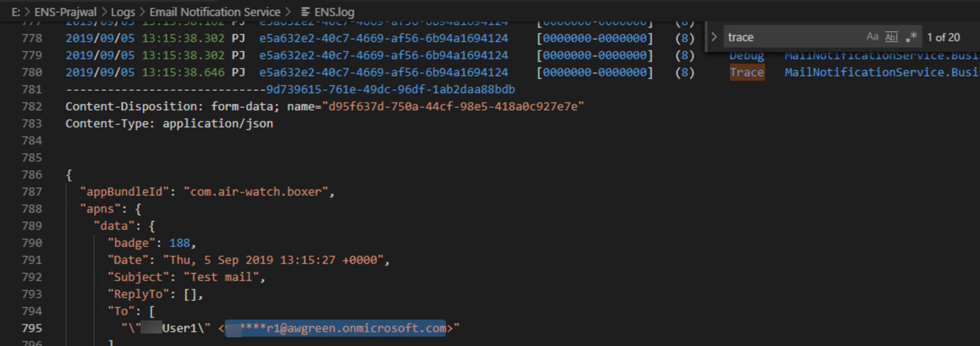Click line number 795
Image resolution: width=980 pixels, height=346 pixels.
pos(32,328)
